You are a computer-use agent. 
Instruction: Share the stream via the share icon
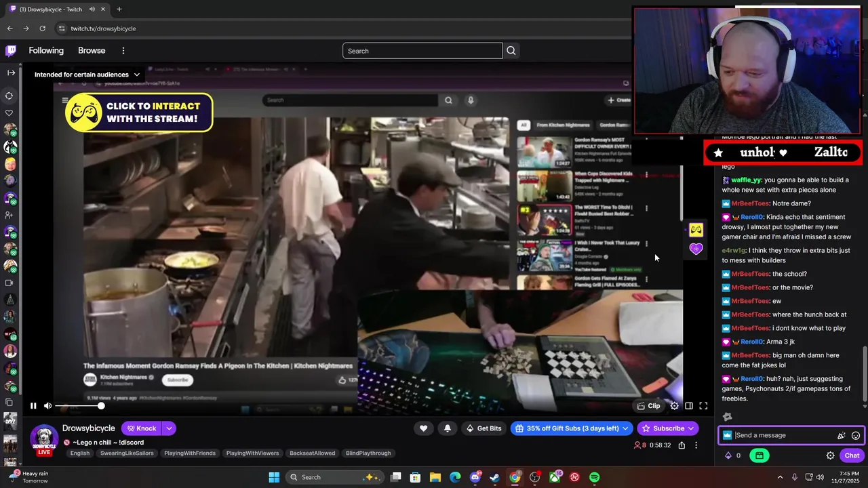click(682, 445)
